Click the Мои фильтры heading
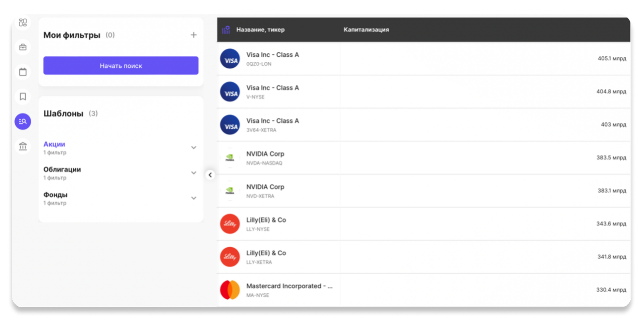This screenshot has height=330, width=644. (x=72, y=35)
